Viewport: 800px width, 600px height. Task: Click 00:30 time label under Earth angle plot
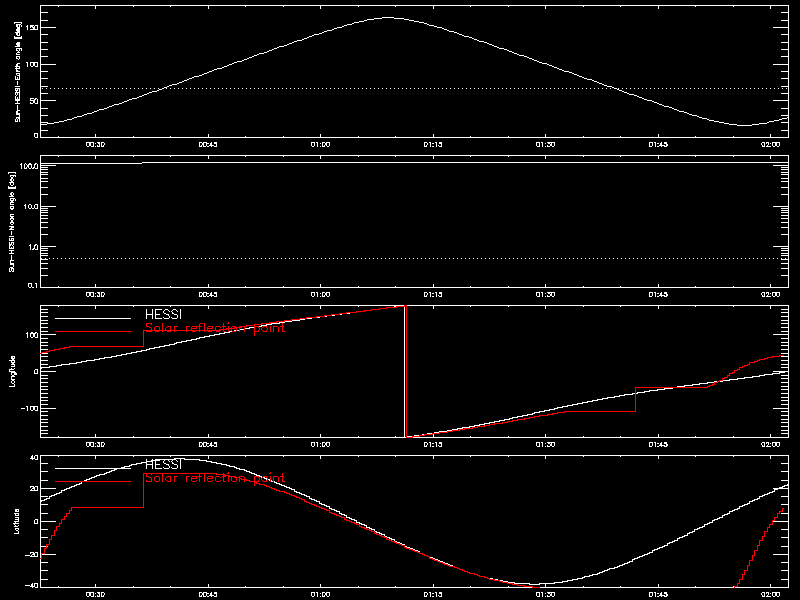[x=95, y=144]
